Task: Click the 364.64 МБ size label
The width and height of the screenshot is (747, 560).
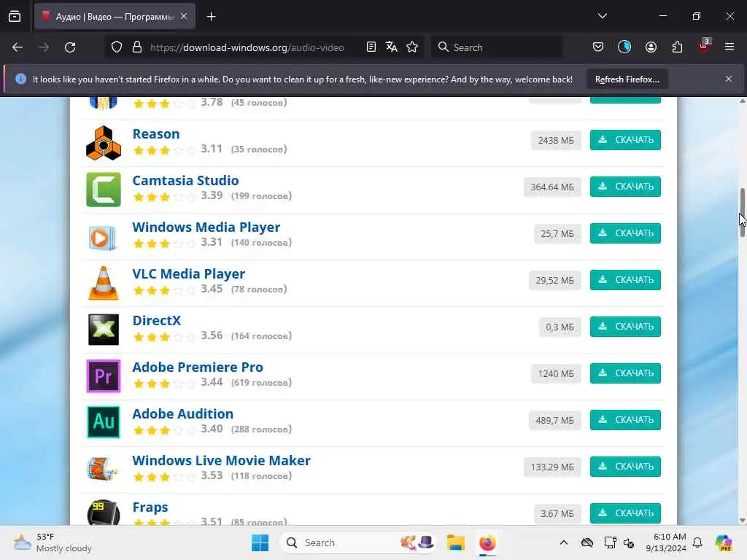Action: coord(552,187)
